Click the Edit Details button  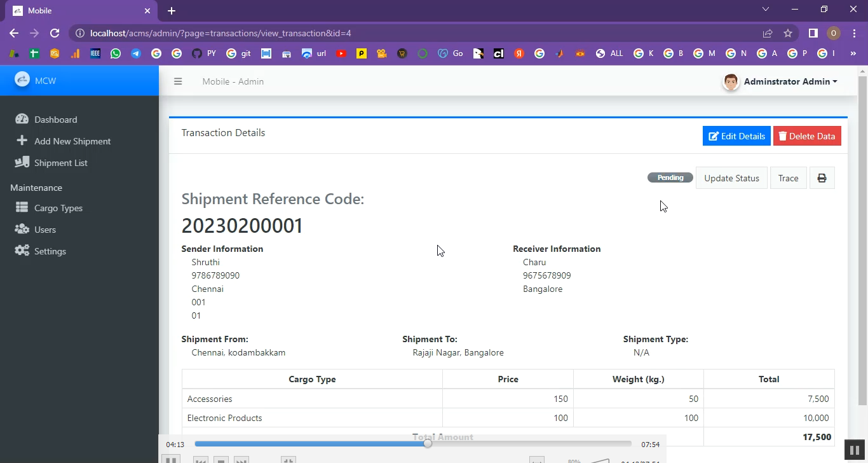point(736,136)
